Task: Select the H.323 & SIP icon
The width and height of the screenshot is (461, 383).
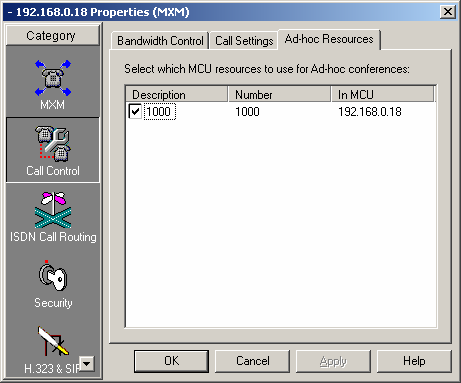Action: pyautogui.click(x=53, y=341)
